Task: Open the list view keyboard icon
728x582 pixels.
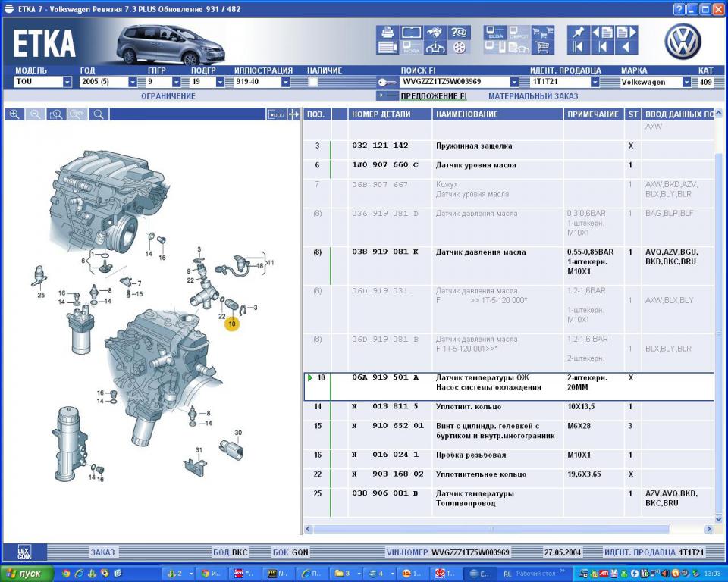Action: coord(388,47)
